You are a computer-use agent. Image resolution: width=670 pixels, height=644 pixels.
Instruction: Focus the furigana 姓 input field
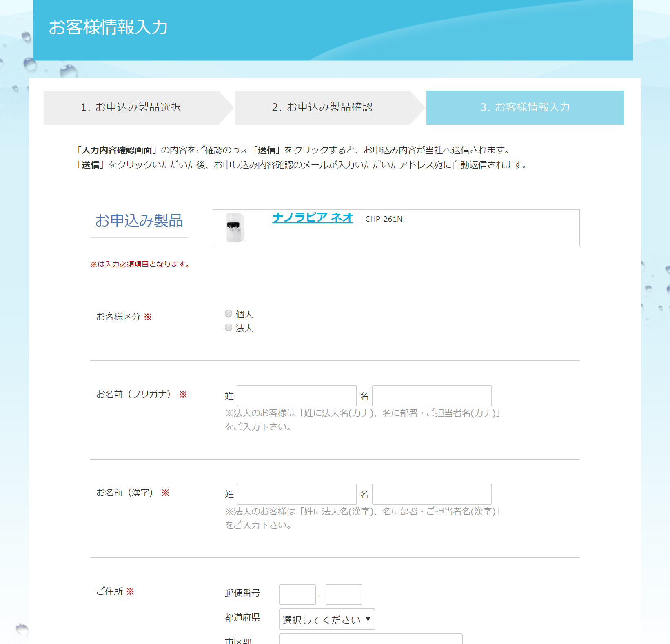(297, 396)
